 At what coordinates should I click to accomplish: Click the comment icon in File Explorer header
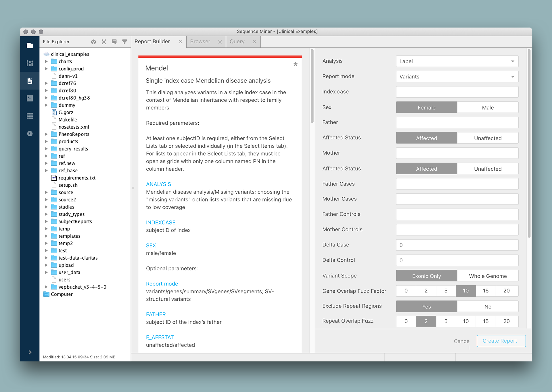tap(114, 42)
